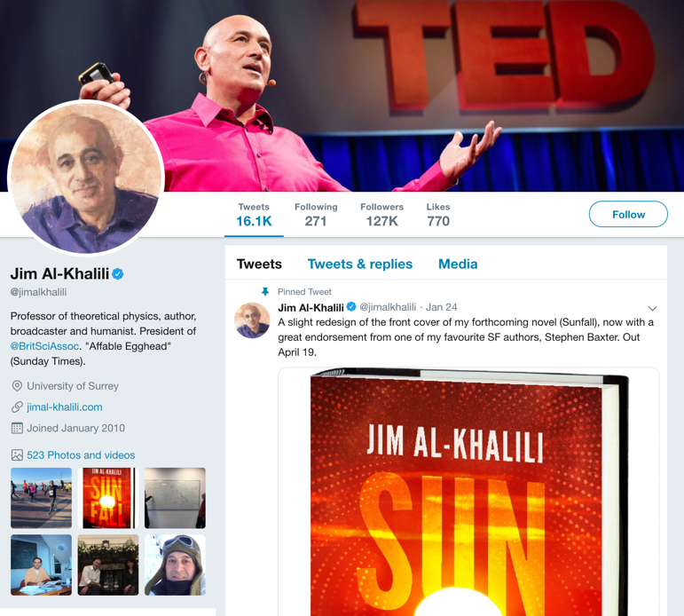The image size is (684, 616).
Task: Open the @BritSciAssoc mention link
Action: tap(45, 346)
